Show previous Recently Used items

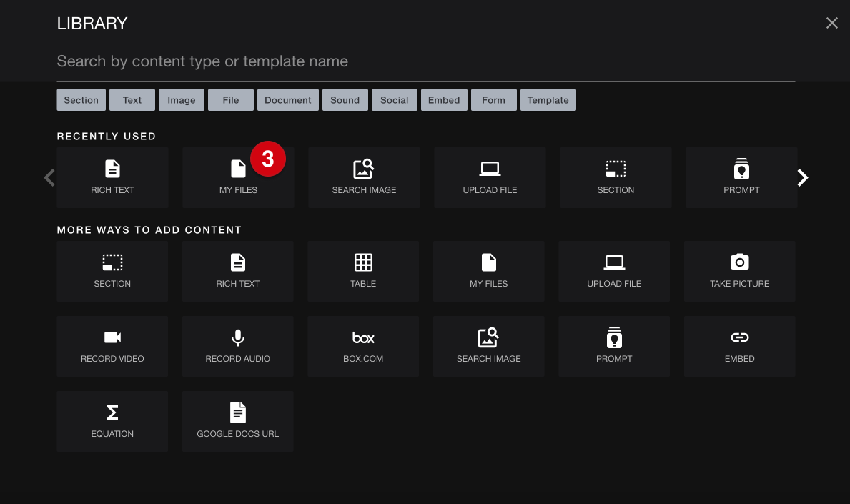pyautogui.click(x=49, y=178)
